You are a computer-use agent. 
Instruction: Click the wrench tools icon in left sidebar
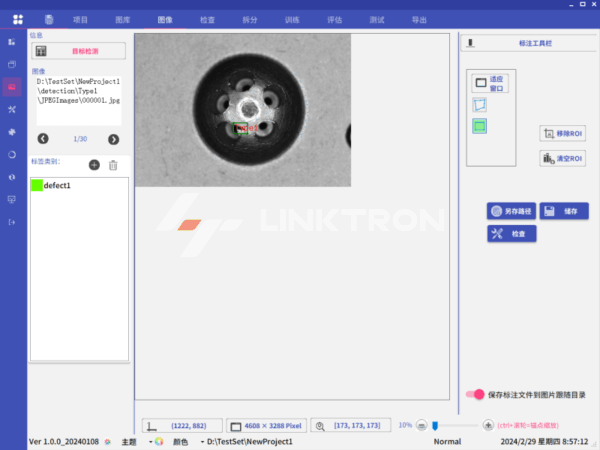click(x=12, y=109)
